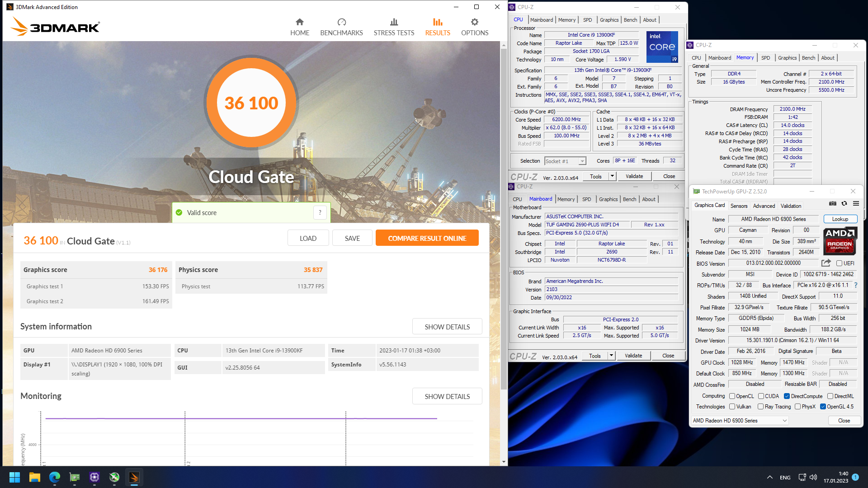The width and height of the screenshot is (868, 488).
Task: Switch to Mainboard tab in top CPU-Z
Action: pos(542,20)
